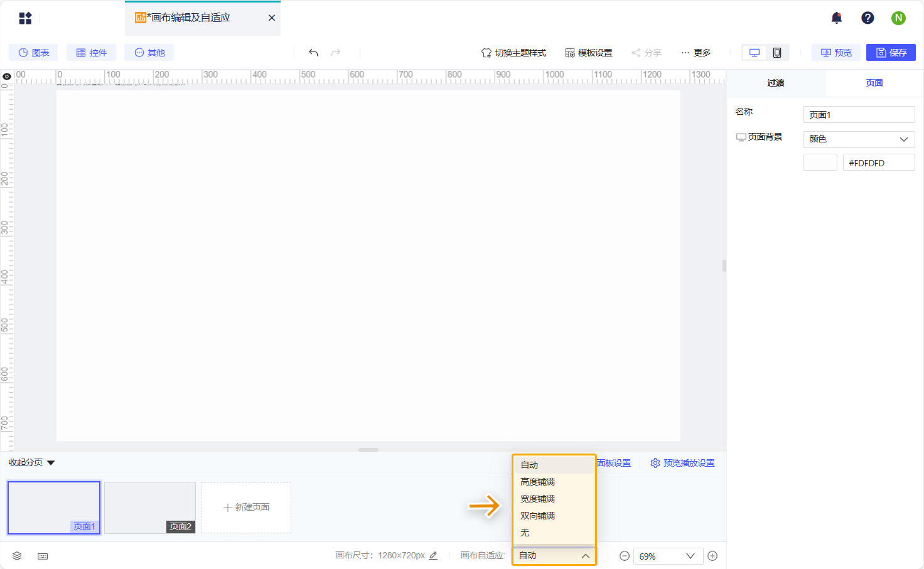Open the 控件 controls menu
The height and width of the screenshot is (569, 924).
click(x=92, y=53)
